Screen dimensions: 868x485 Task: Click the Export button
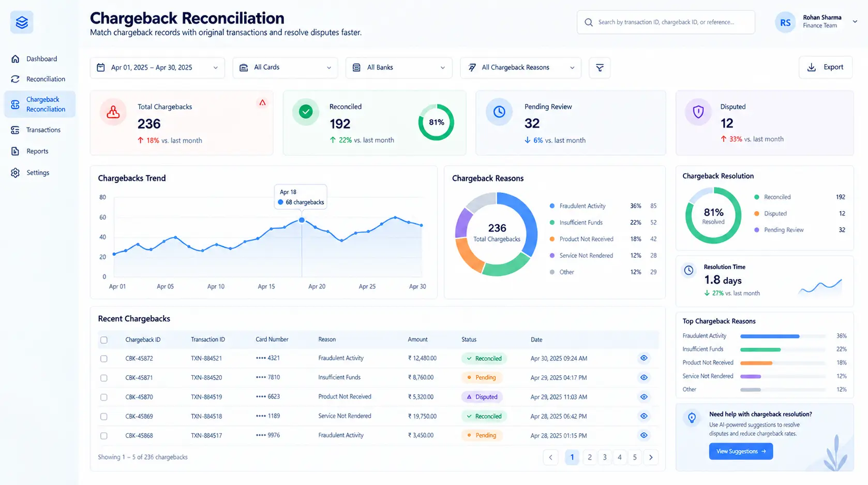pyautogui.click(x=826, y=67)
